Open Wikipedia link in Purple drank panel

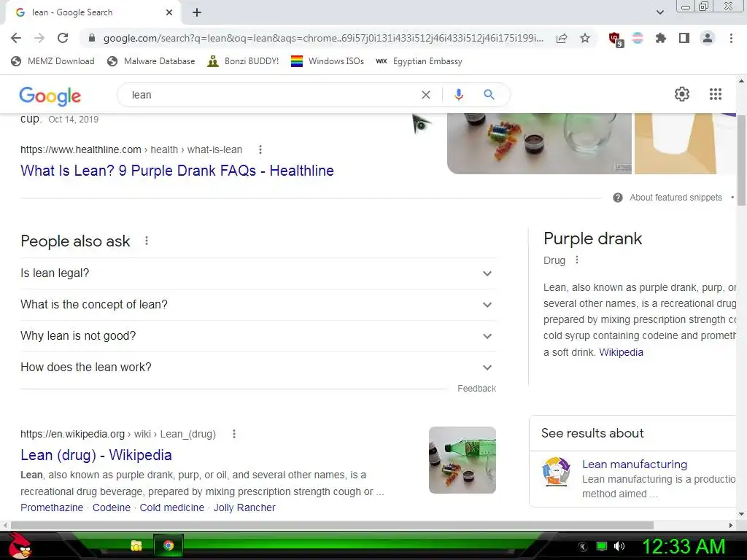(x=621, y=352)
